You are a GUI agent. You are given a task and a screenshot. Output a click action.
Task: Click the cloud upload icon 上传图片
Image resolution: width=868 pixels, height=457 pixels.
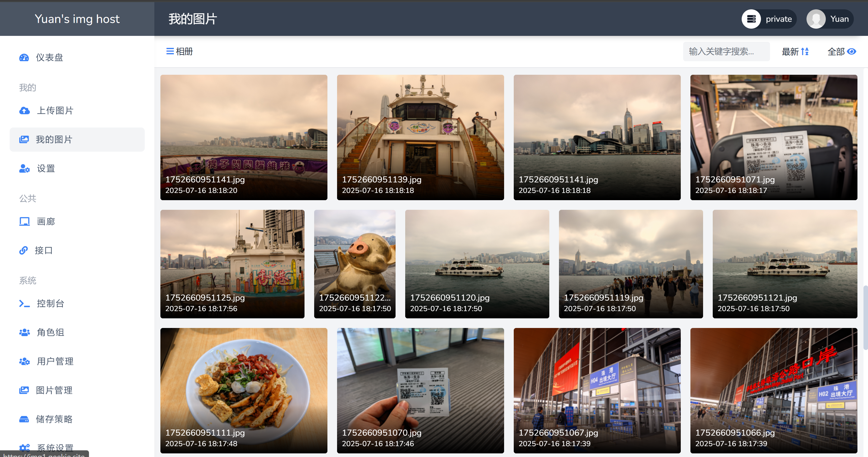click(x=24, y=111)
